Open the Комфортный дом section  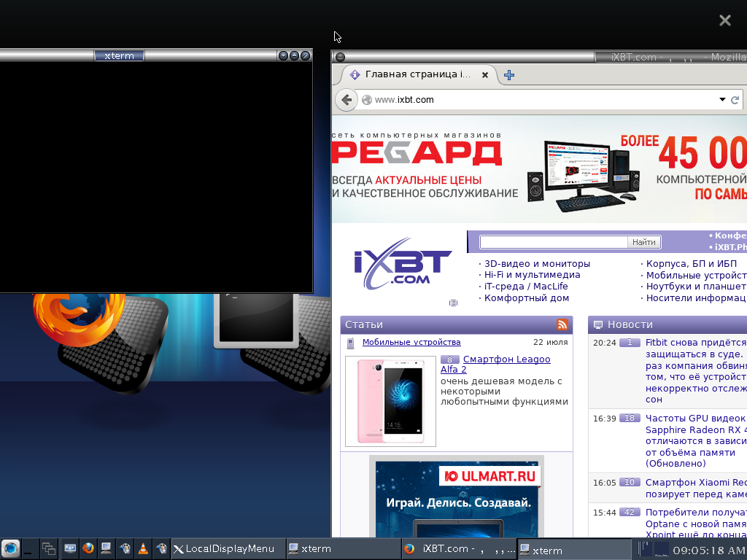point(527,298)
